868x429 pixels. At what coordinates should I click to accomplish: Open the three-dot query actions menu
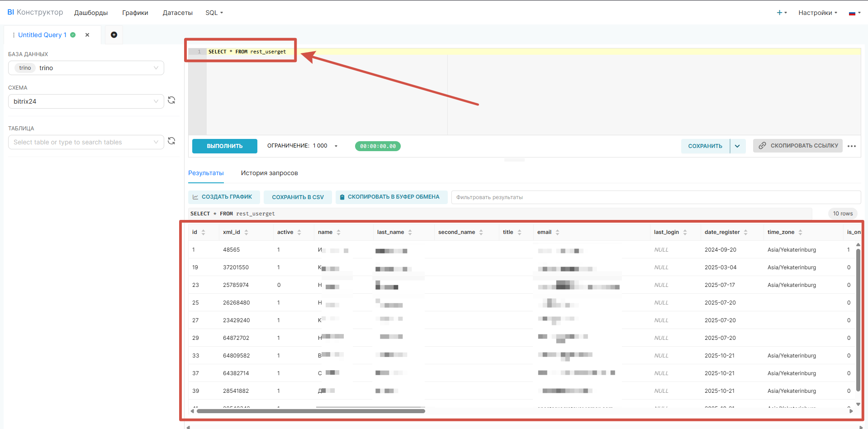coord(852,146)
